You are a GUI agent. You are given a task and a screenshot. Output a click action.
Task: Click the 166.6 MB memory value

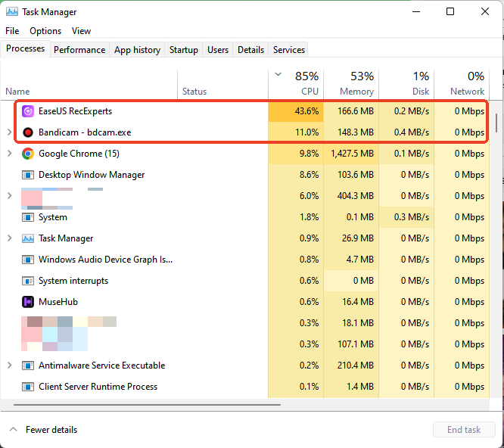[356, 111]
